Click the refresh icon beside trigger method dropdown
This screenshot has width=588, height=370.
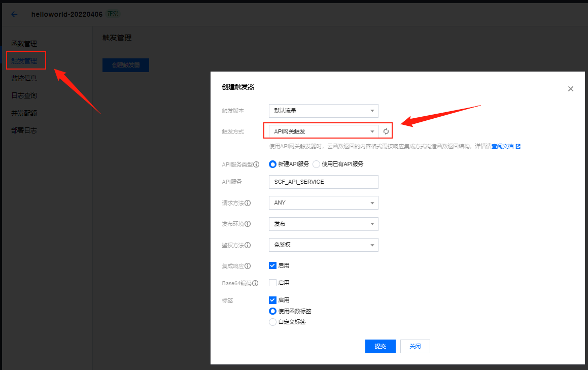pyautogui.click(x=386, y=130)
